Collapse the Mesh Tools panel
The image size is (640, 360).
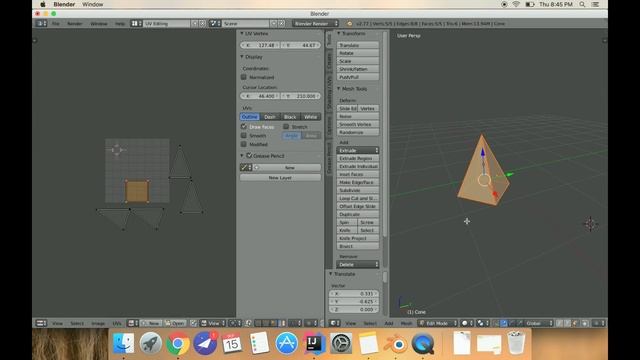pyautogui.click(x=339, y=89)
